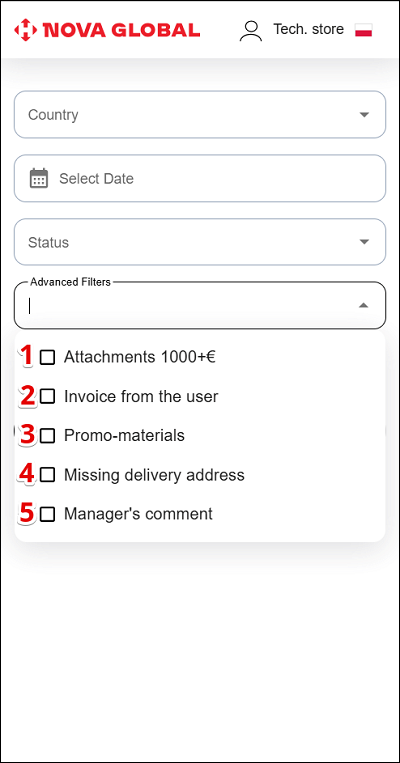Image resolution: width=400 pixels, height=763 pixels.
Task: Click the Tech. store account name
Action: click(x=309, y=29)
